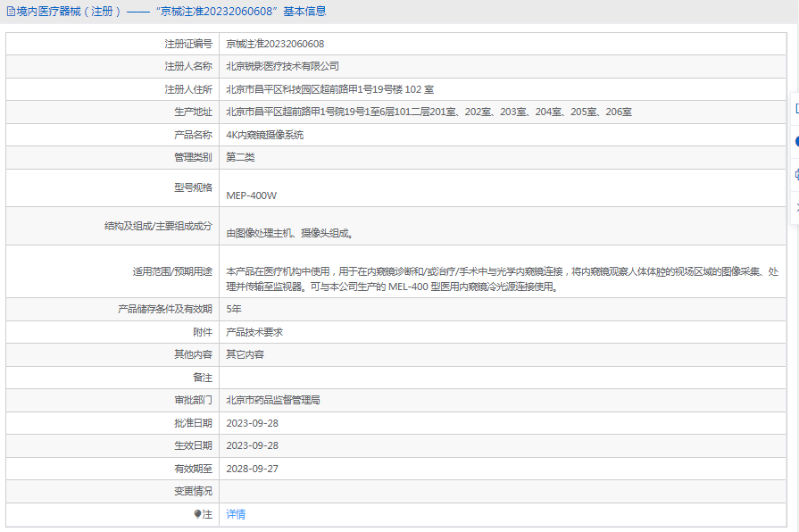The width and height of the screenshot is (799, 532).
Task: Click approval date 2023-09-28 in 批准日期 row
Action: tap(253, 423)
